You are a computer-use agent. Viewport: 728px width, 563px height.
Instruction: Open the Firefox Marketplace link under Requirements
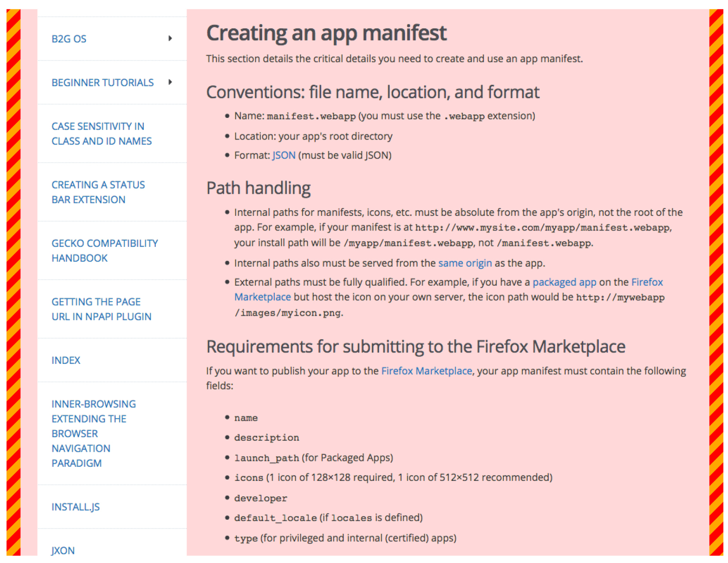pos(426,371)
